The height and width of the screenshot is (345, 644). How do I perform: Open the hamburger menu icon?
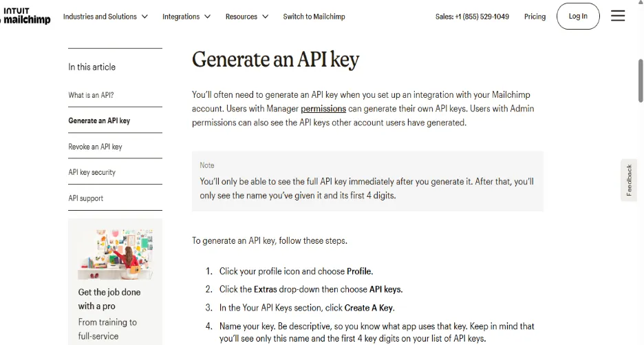pyautogui.click(x=618, y=16)
